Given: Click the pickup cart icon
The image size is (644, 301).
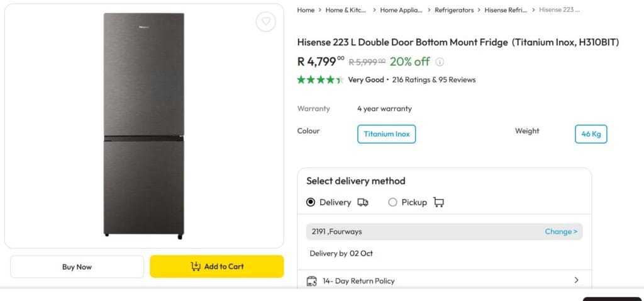Looking at the screenshot, I should (x=438, y=202).
